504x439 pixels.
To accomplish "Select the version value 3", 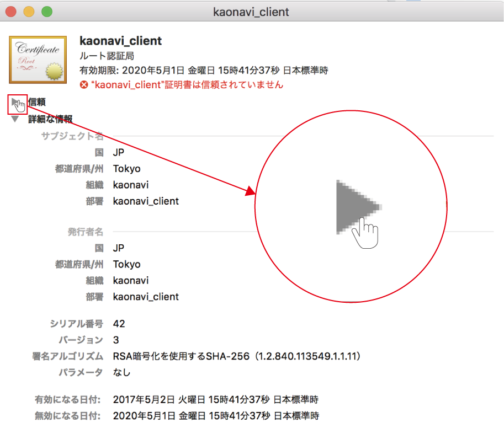I will (116, 340).
